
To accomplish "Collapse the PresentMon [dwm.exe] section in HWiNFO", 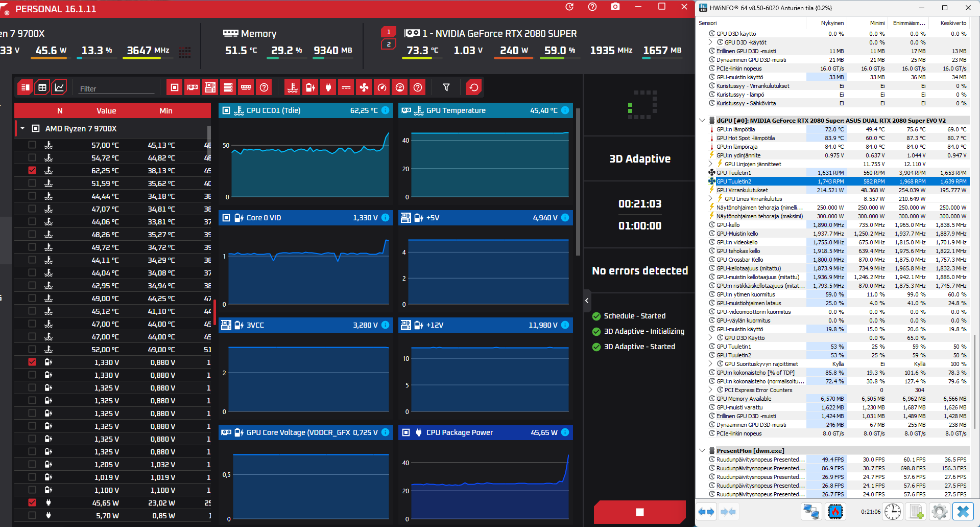I will (x=702, y=451).
